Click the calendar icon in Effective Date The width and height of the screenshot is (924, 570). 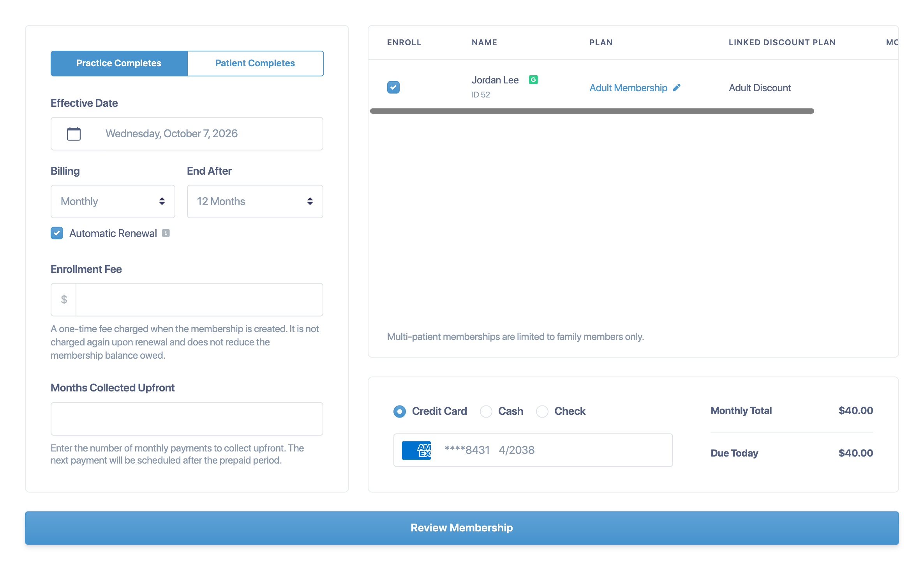click(74, 134)
